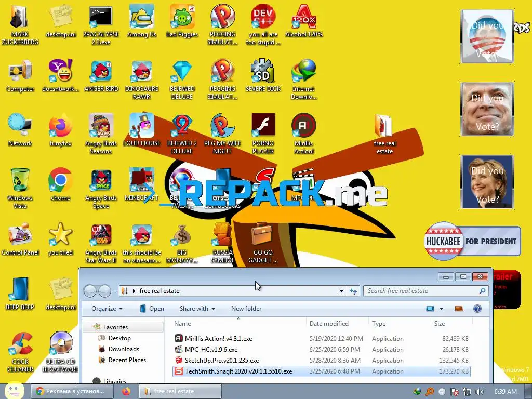Screen dimensions: 532x399
Task: Go back using the Explorer back arrow
Action: pos(90,291)
